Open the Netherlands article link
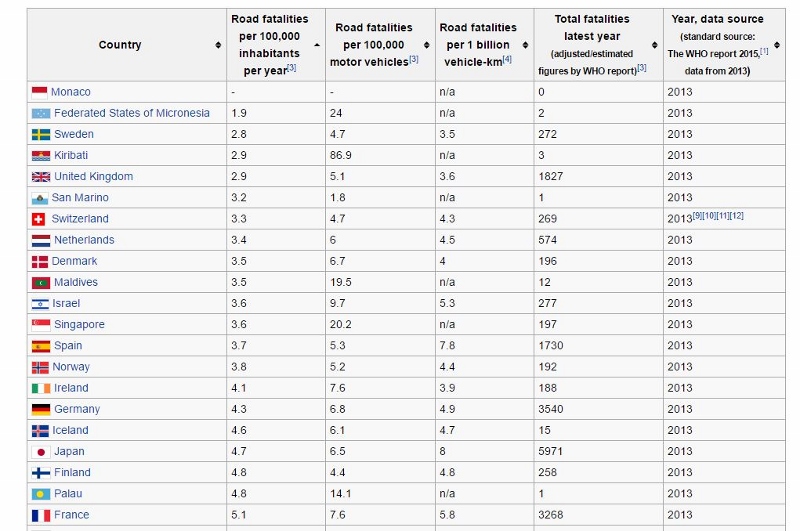 click(x=84, y=240)
